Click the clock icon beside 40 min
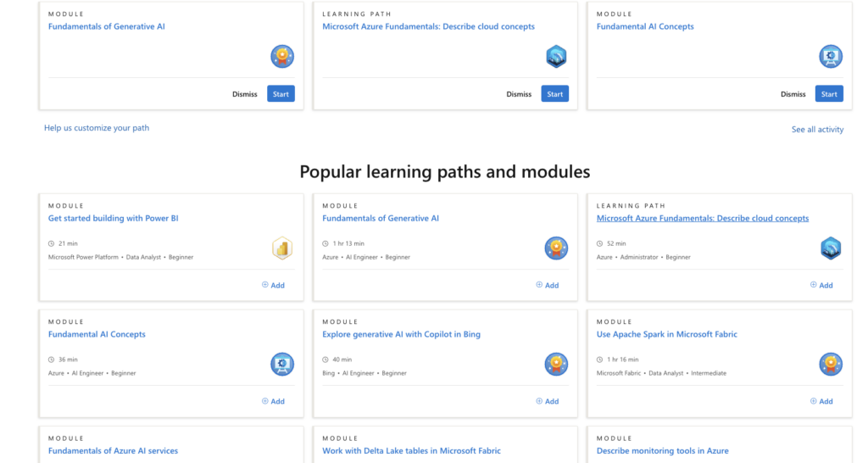 point(325,360)
